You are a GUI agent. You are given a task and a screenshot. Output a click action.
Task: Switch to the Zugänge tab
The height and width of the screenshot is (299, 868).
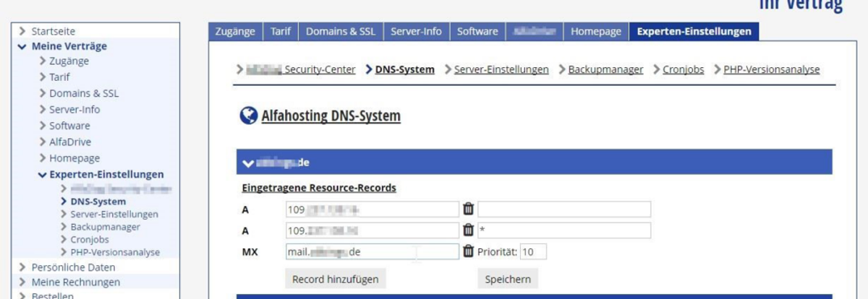(236, 32)
